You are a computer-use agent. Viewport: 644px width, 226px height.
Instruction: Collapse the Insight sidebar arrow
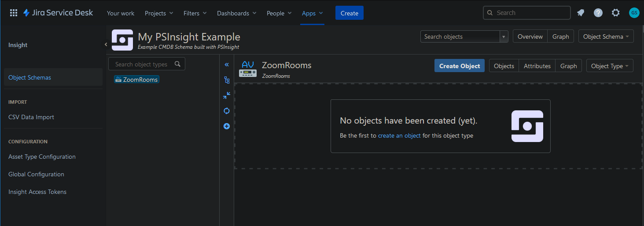pos(106,44)
